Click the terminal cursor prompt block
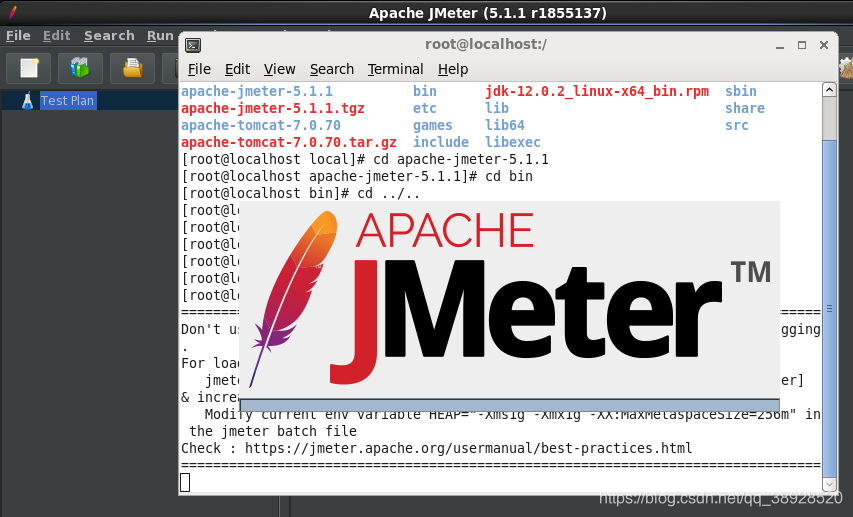The height and width of the screenshot is (517, 853). [x=185, y=482]
